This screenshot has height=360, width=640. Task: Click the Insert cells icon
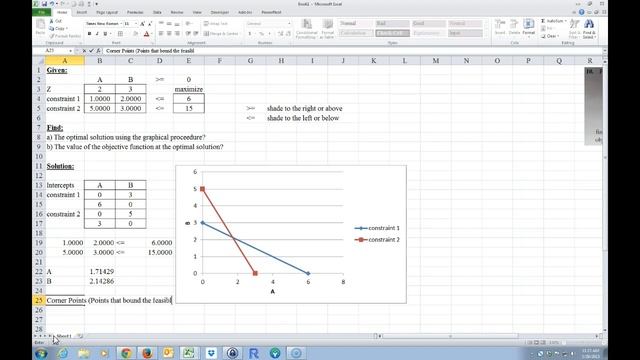(500, 24)
